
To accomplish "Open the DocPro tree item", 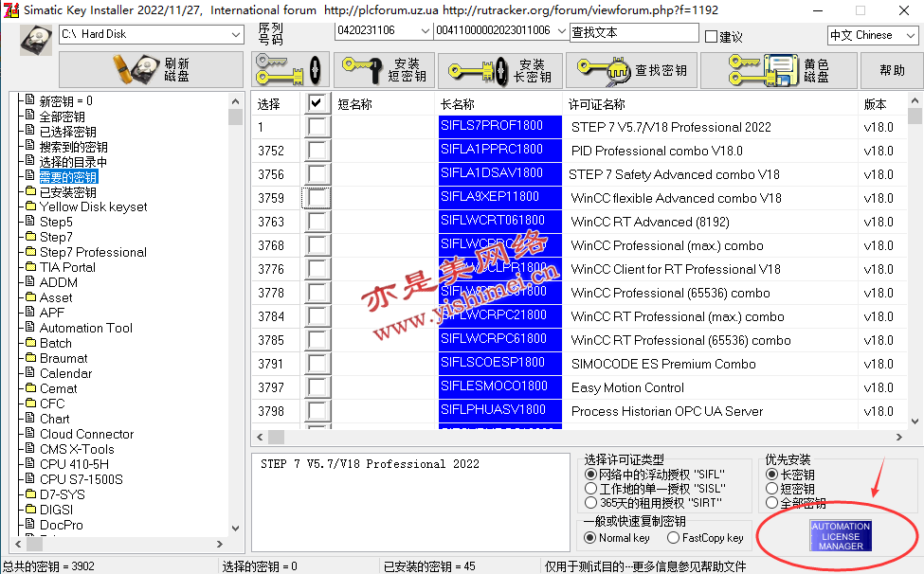I will (x=62, y=525).
